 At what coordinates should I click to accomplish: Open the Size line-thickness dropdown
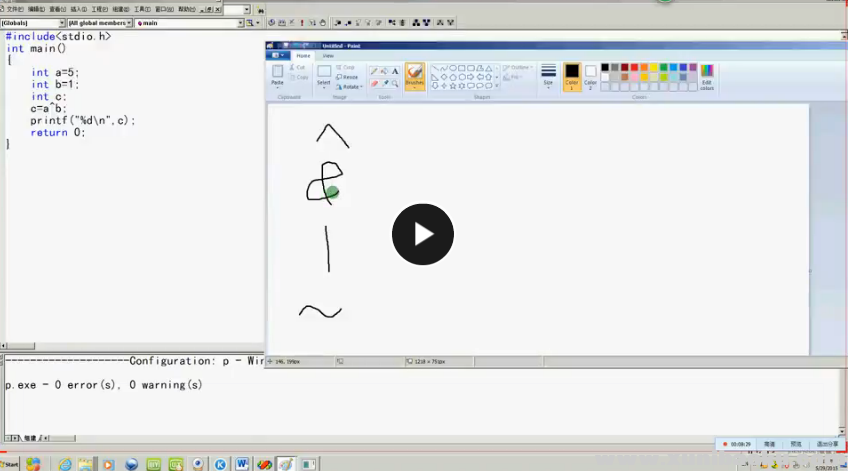(548, 76)
